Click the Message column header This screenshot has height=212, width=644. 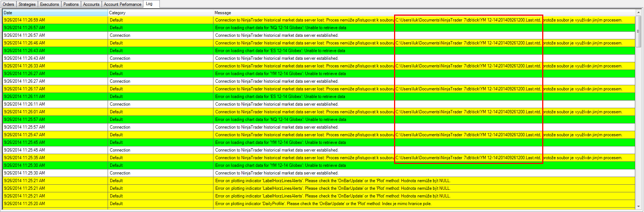click(x=424, y=13)
